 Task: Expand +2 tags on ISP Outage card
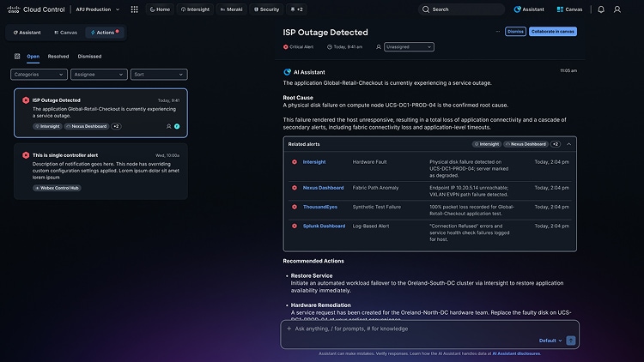[x=116, y=126]
